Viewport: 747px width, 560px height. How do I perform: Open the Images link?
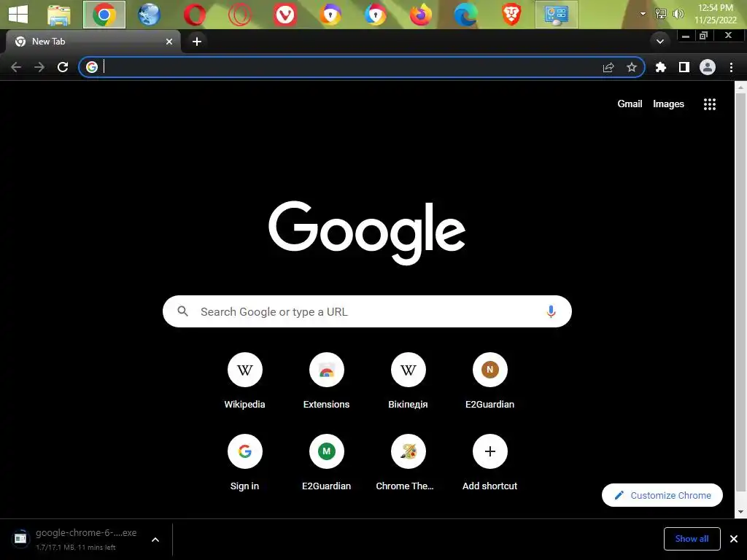coord(668,104)
